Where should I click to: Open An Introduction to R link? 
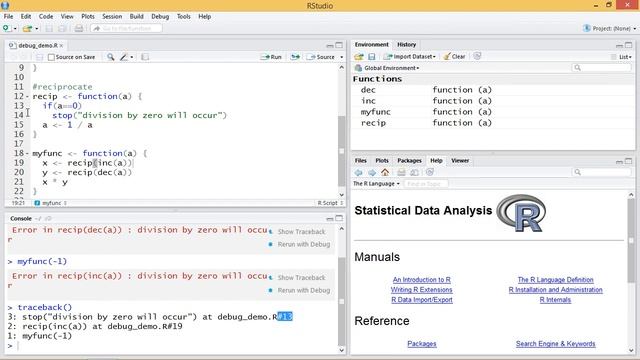point(422,280)
